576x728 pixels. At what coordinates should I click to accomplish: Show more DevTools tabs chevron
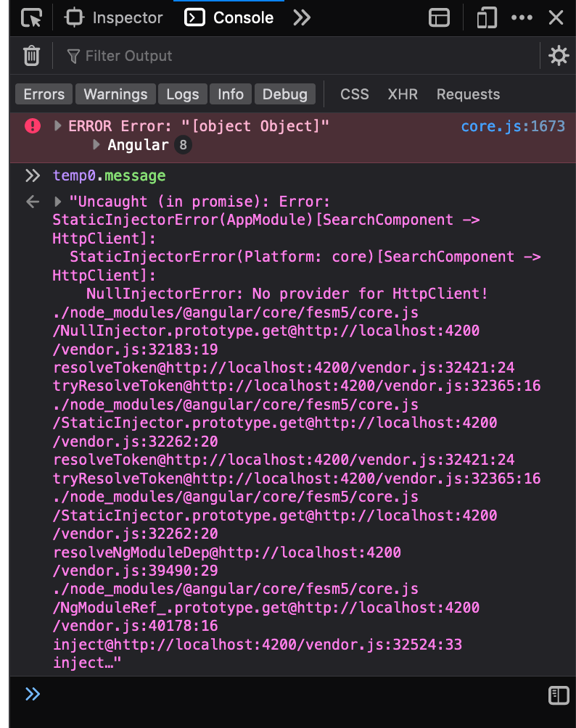coord(302,18)
